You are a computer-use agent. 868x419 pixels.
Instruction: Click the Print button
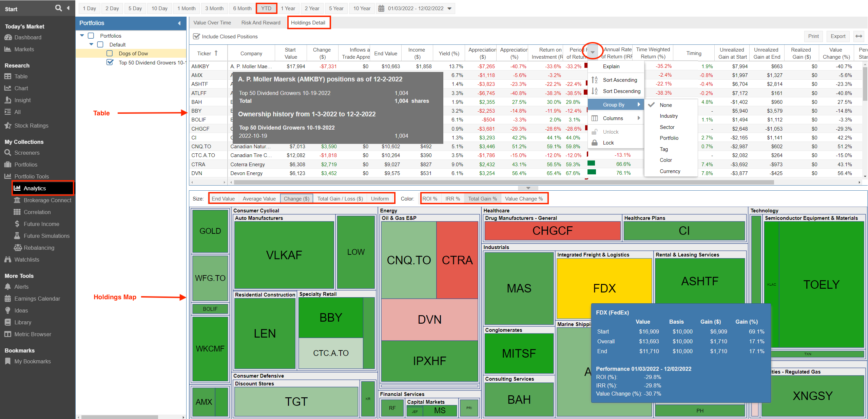pyautogui.click(x=813, y=36)
